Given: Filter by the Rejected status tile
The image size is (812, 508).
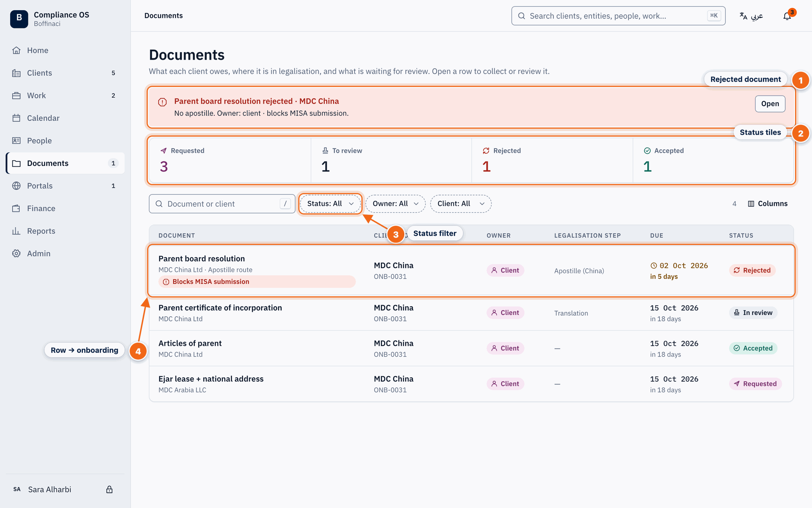Looking at the screenshot, I should 552,160.
